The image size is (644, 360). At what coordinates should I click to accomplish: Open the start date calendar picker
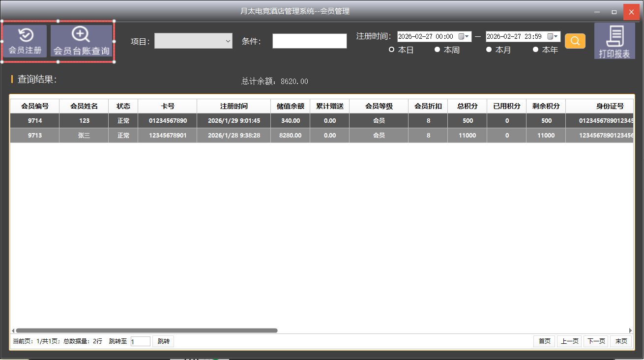coord(464,37)
